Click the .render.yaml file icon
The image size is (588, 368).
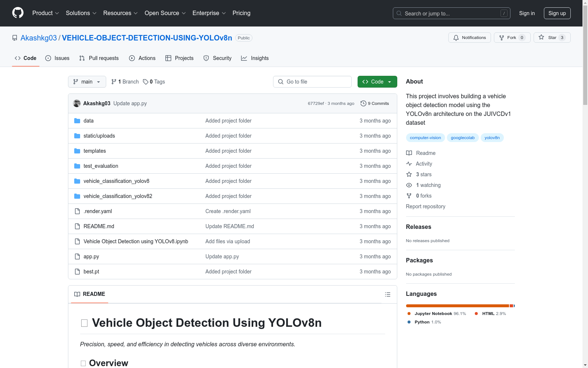[x=77, y=211]
